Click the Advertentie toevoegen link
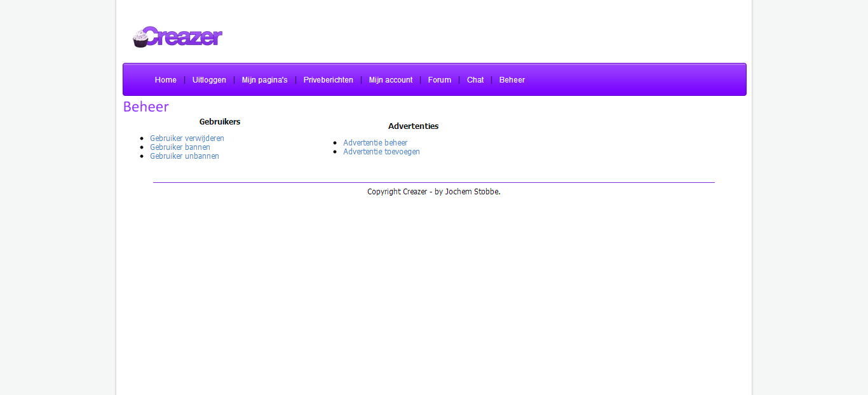 pos(381,152)
